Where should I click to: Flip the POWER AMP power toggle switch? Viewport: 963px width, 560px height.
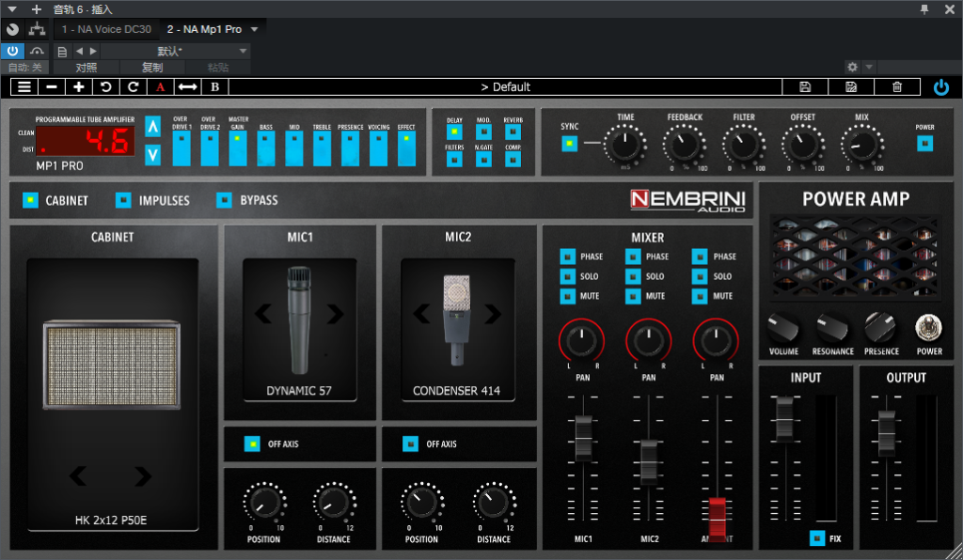coord(928,328)
